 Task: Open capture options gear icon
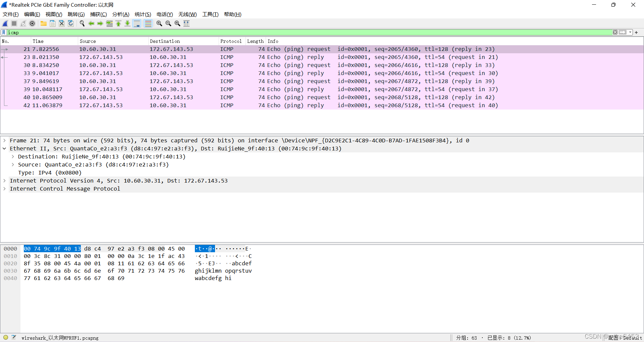click(32, 23)
